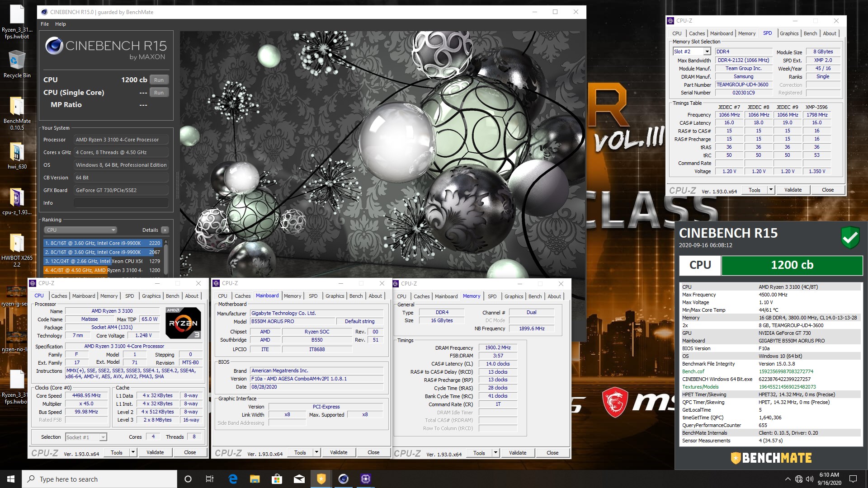Run the CPU Single Core benchmark

pos(159,93)
